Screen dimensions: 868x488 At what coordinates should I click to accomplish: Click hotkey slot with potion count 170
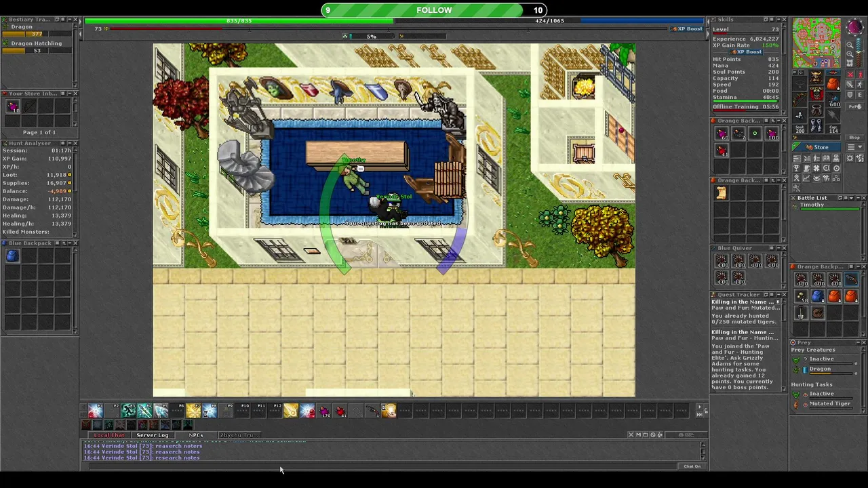pos(324,411)
